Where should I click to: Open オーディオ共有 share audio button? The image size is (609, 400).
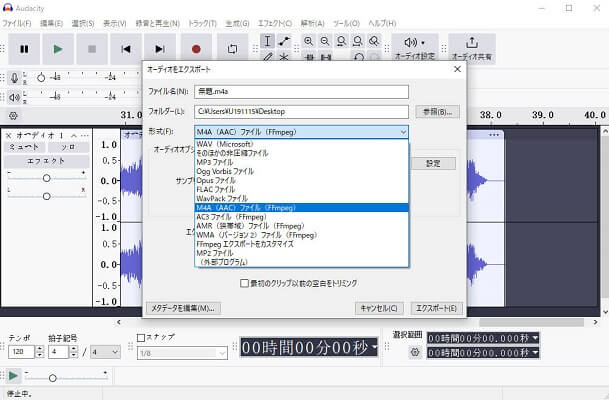(x=472, y=49)
